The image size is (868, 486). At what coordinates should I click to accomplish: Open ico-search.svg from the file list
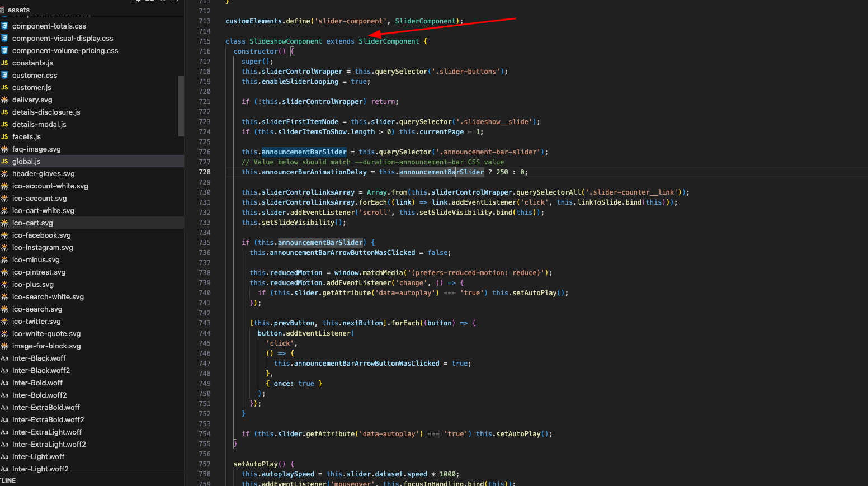[37, 309]
